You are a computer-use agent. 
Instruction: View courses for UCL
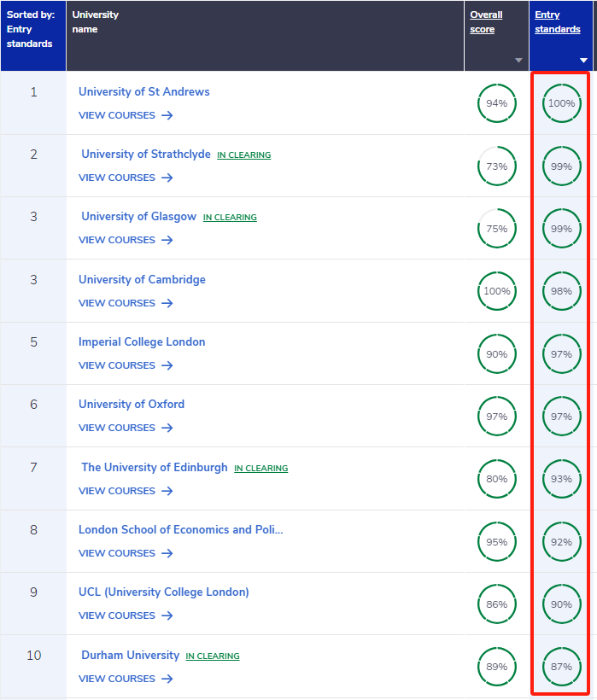point(126,615)
